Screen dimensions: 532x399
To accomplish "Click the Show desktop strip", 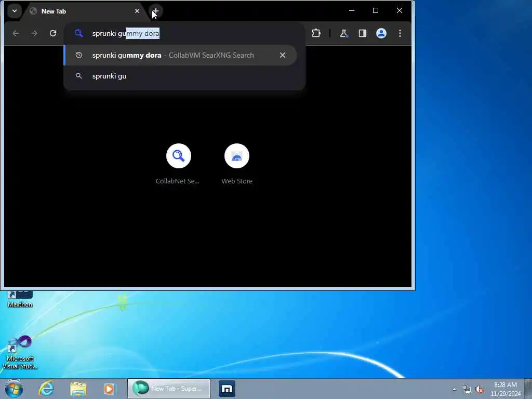I will (x=528, y=389).
